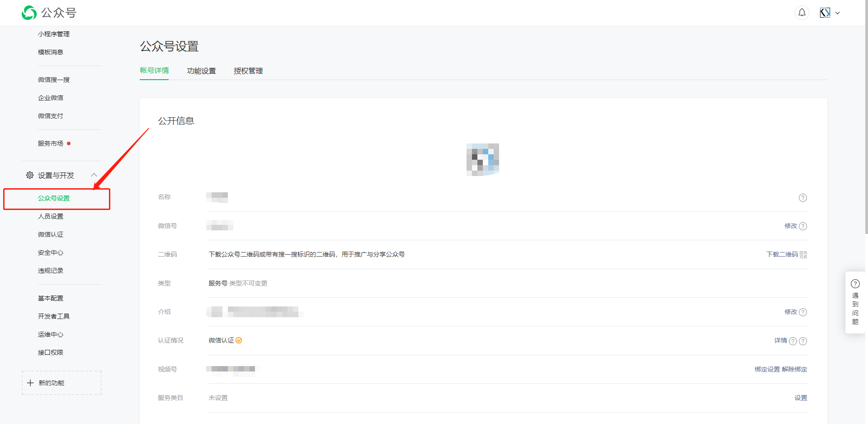Click the 设置与开发 gear icon
The image size is (868, 424).
[x=30, y=175]
